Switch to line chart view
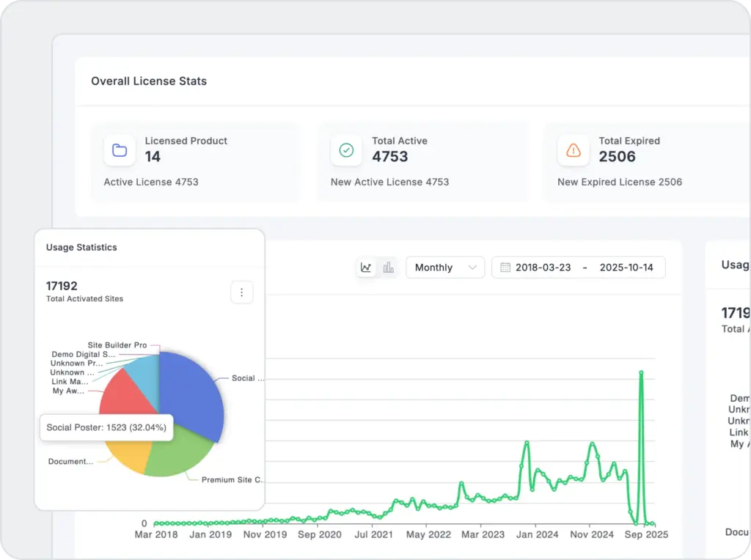The width and height of the screenshot is (751, 560). click(366, 268)
